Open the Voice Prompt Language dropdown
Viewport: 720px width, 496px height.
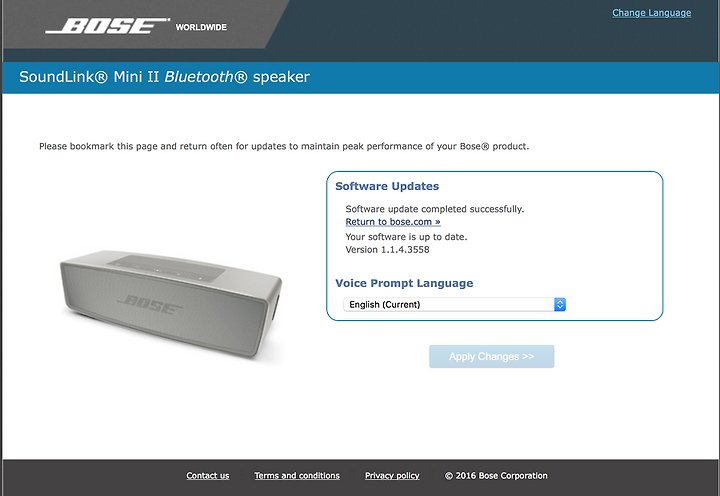[x=455, y=304]
